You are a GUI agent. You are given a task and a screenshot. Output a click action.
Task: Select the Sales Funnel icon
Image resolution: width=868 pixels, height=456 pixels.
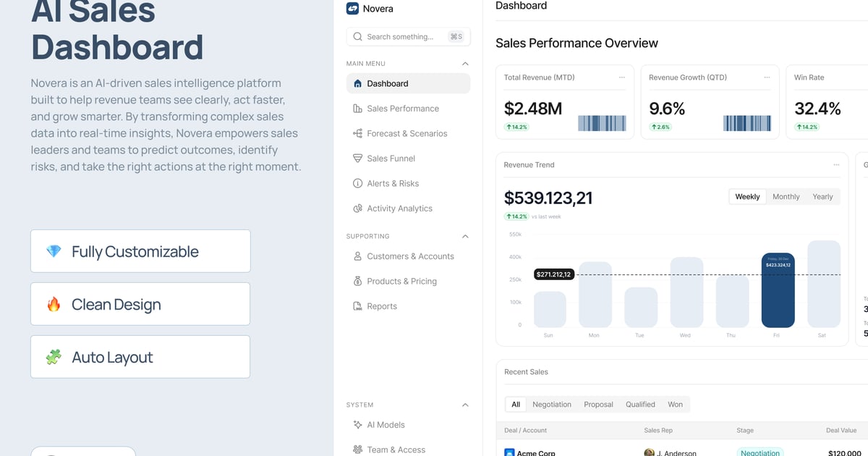(357, 159)
